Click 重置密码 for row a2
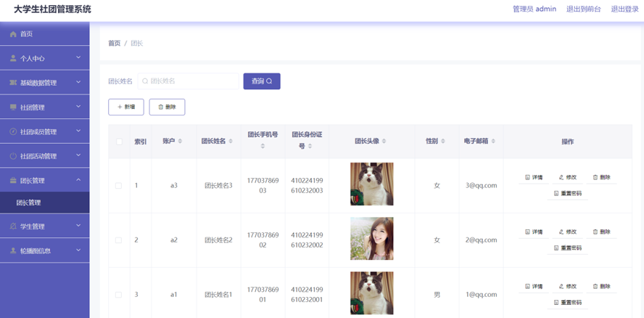 click(568, 248)
